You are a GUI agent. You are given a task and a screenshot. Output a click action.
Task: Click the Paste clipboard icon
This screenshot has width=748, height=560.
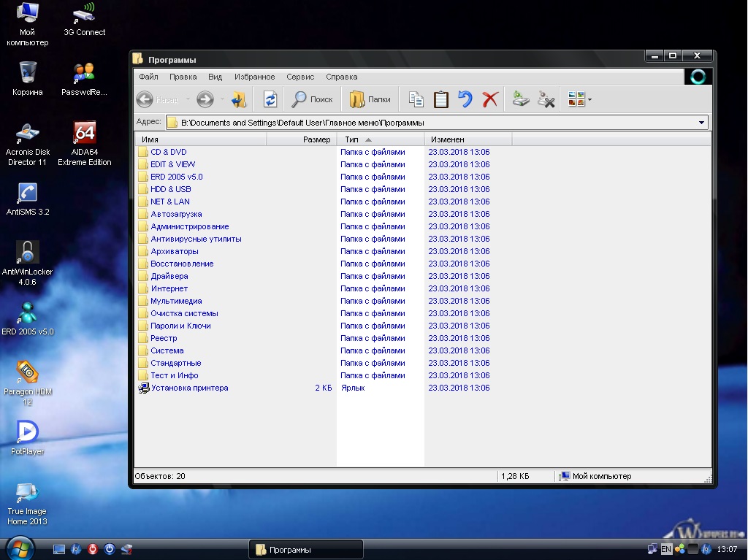(x=440, y=99)
